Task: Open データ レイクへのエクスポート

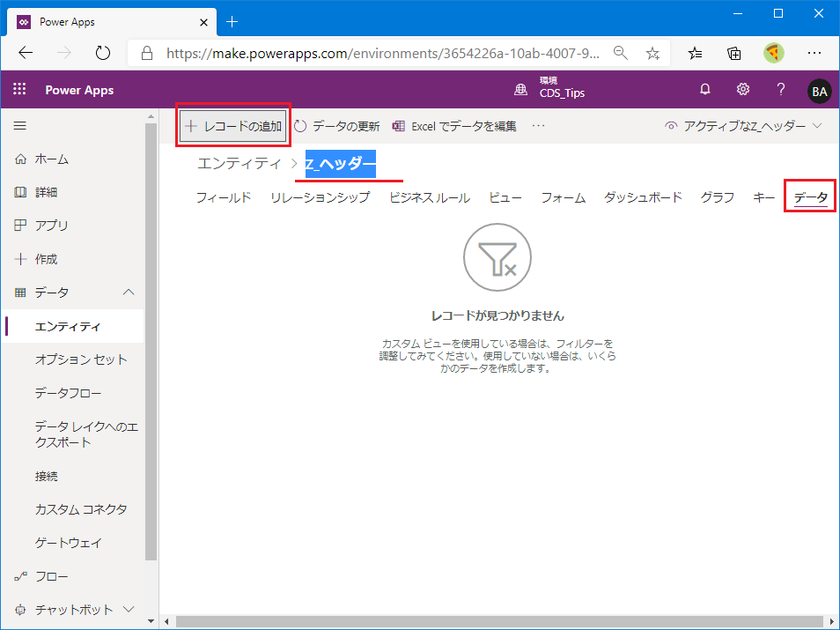Action: click(86, 434)
